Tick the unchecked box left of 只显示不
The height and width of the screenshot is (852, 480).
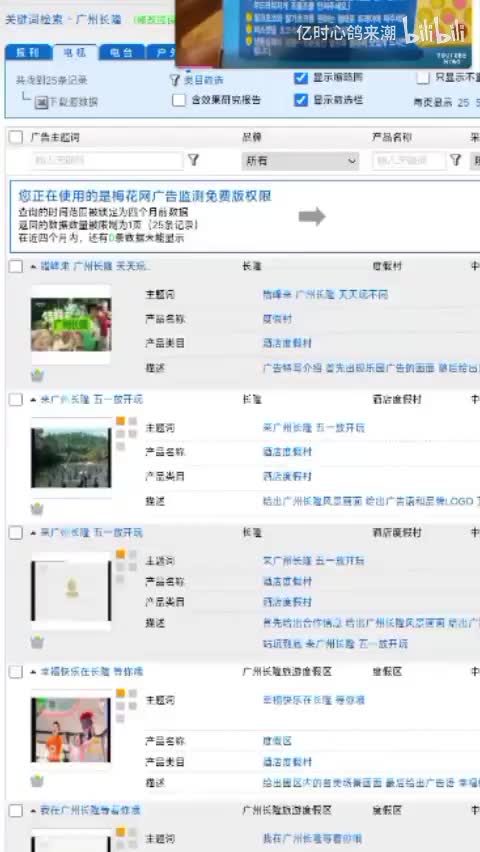(x=423, y=78)
